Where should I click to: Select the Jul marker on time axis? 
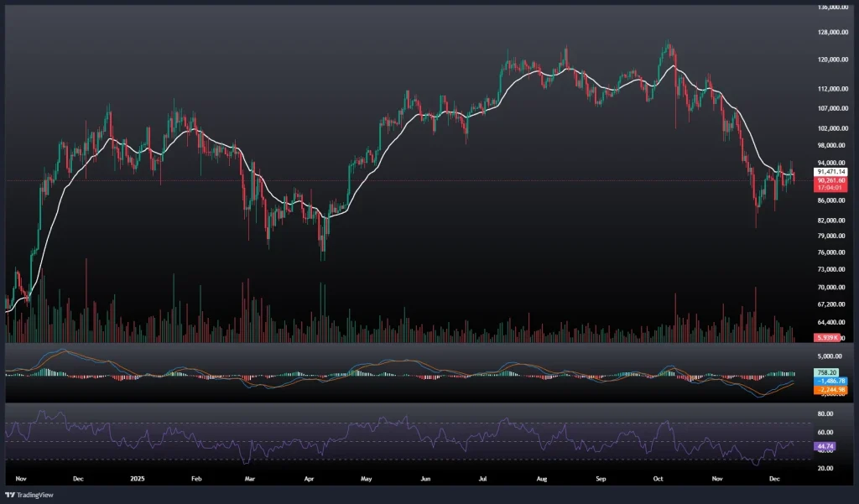coord(482,480)
